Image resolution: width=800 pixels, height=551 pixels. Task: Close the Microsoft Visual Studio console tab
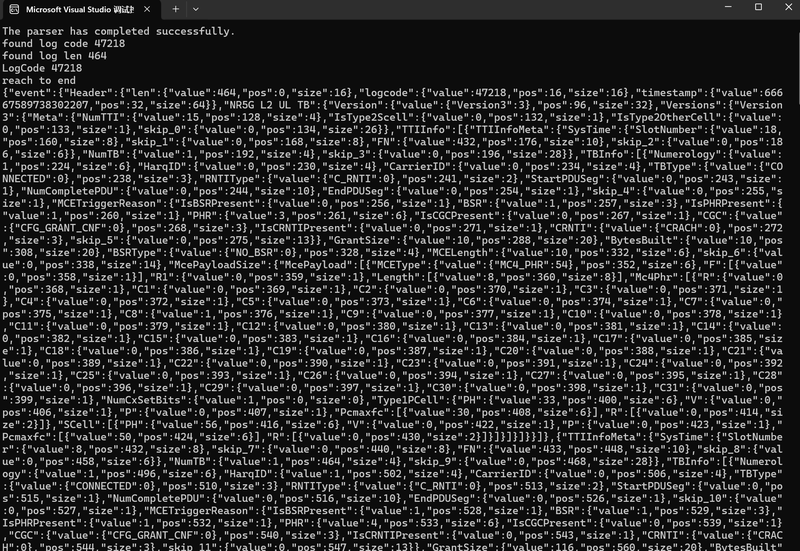[x=147, y=9]
